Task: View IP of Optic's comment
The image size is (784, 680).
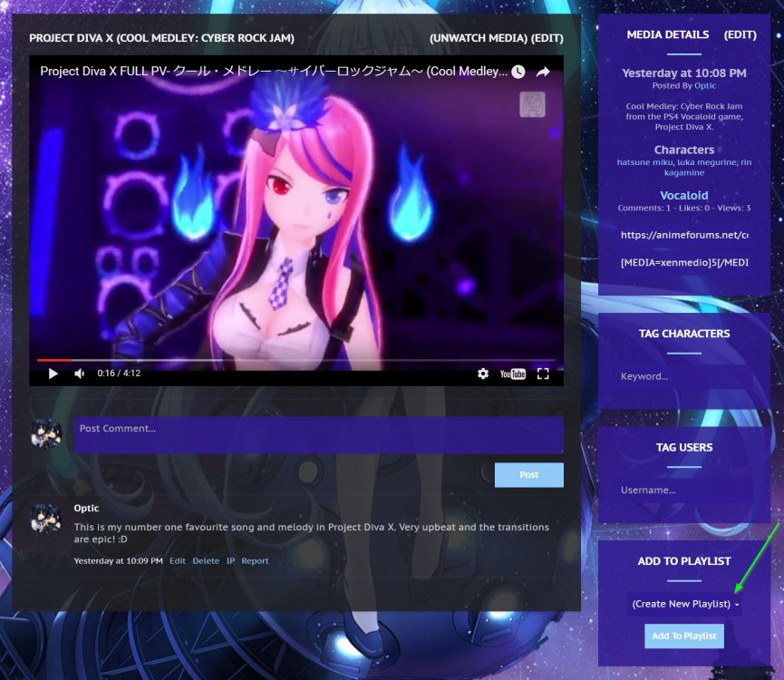Action: point(230,561)
